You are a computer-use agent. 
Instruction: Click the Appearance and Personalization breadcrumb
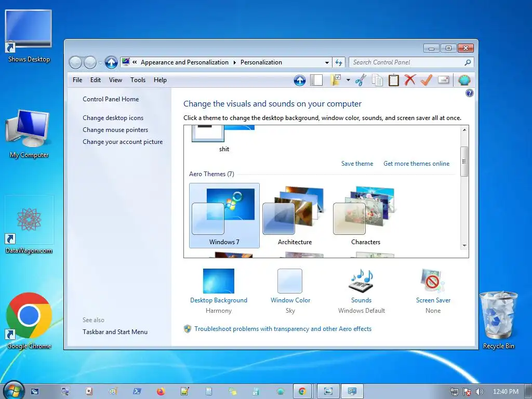184,62
